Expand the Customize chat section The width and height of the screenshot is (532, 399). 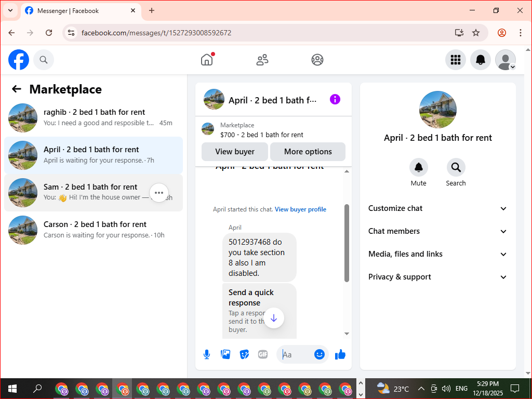coord(437,208)
